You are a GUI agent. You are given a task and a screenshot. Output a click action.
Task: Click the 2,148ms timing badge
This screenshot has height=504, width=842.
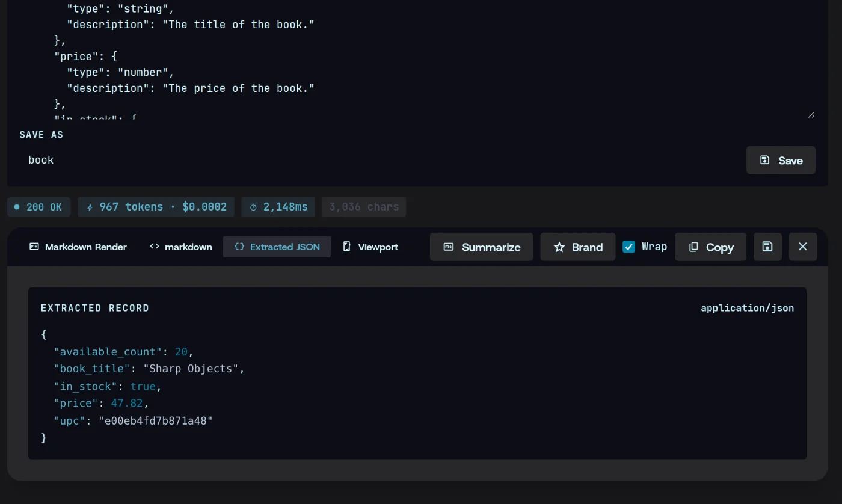click(278, 207)
